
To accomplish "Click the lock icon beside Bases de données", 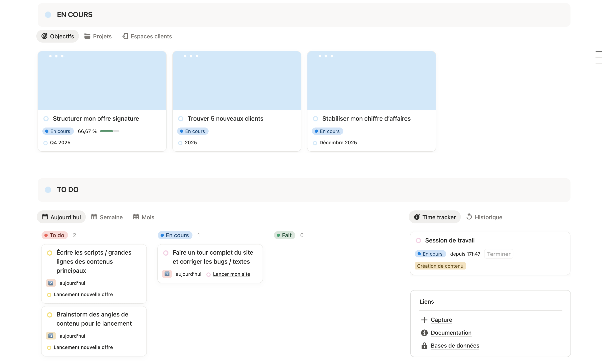I will pyautogui.click(x=424, y=346).
